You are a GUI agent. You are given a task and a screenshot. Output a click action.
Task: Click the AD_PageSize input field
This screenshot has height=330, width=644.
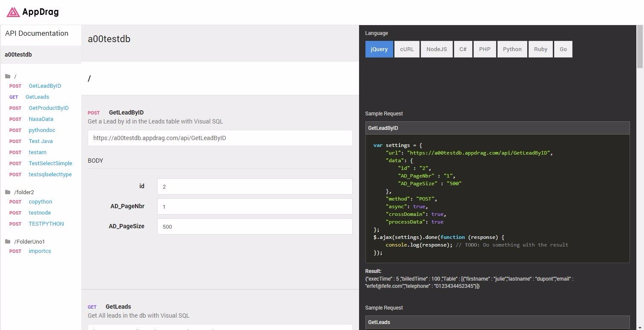point(254,227)
